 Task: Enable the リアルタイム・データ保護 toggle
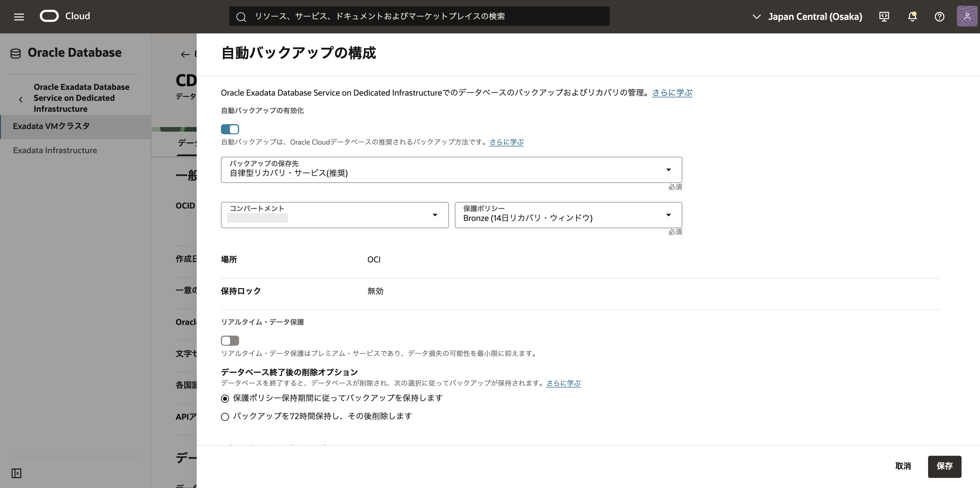tap(230, 341)
